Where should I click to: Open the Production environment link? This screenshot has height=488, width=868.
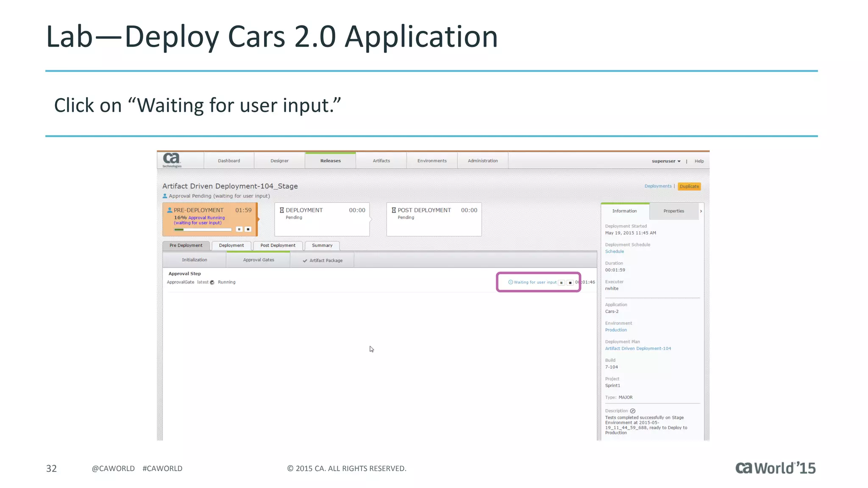(616, 330)
